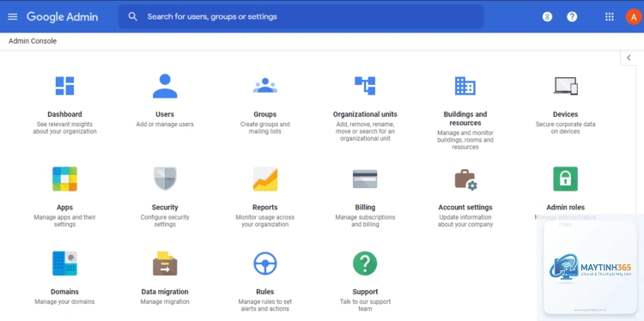The image size is (644, 321).
Task: Click the Account settings title
Action: click(x=465, y=208)
